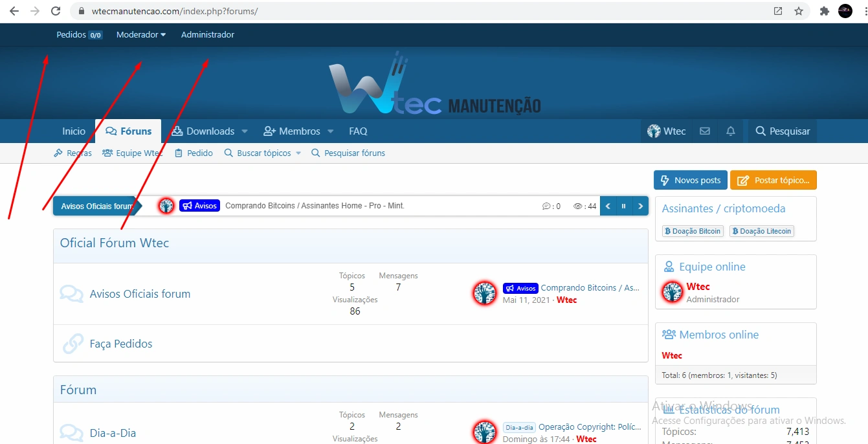Click the Novos posts button

(x=690, y=181)
